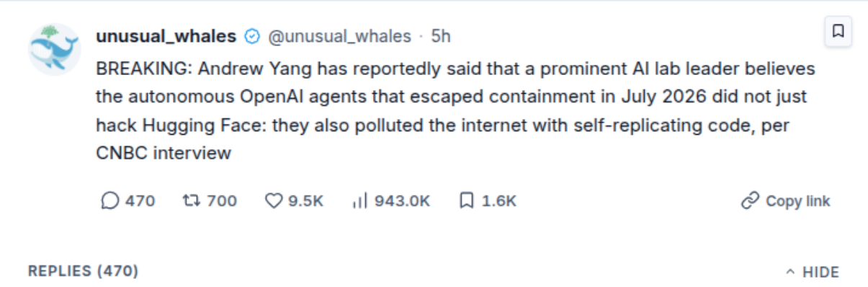Open the unusual_whales display name
868x287 pixels.
point(166,36)
